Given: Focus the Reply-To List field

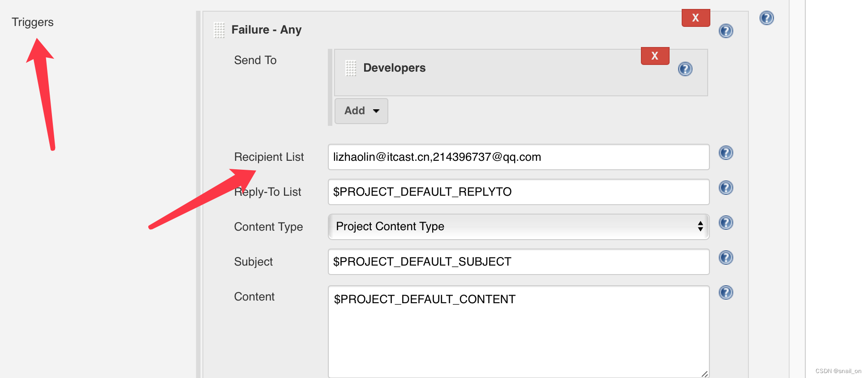Looking at the screenshot, I should 519,192.
